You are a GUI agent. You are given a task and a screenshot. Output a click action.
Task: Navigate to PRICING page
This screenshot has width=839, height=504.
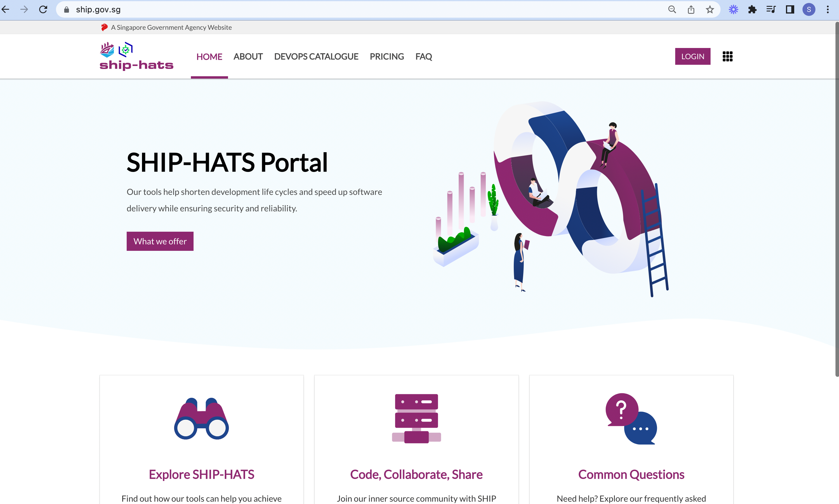point(387,57)
